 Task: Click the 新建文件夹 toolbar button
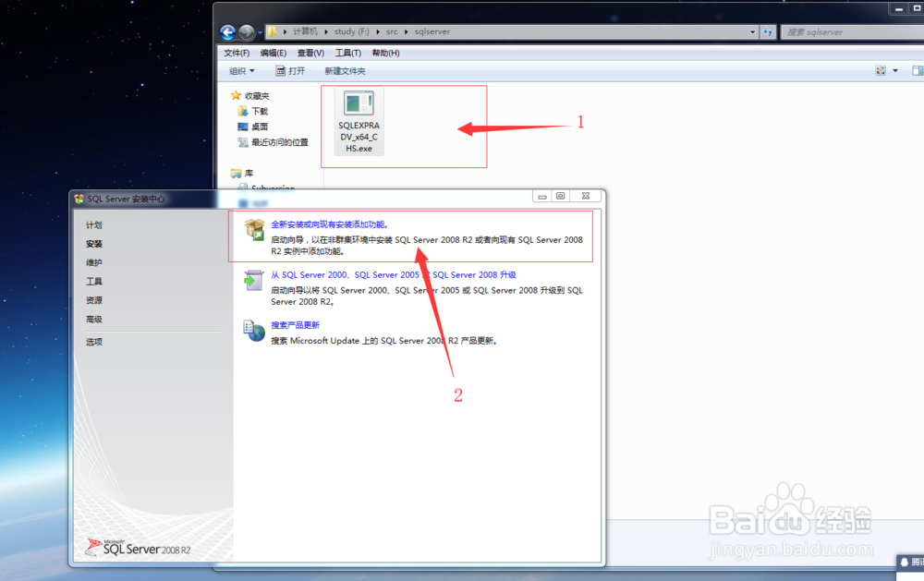coord(345,71)
